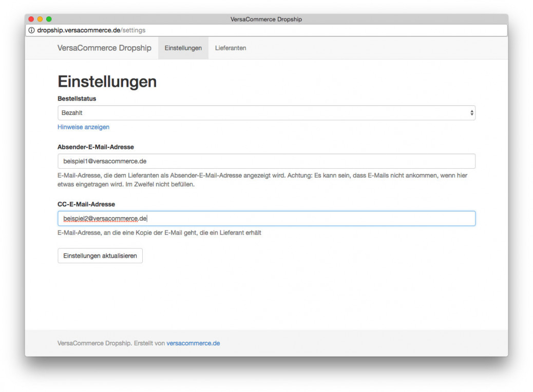Click the site info icon in the address bar
Screen dimensions: 533x392
pyautogui.click(x=32, y=30)
